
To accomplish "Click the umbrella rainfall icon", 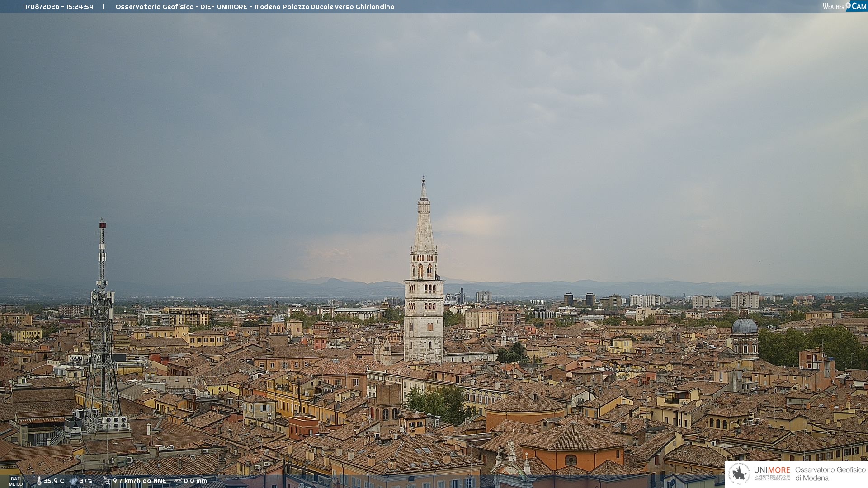I will pyautogui.click(x=178, y=481).
